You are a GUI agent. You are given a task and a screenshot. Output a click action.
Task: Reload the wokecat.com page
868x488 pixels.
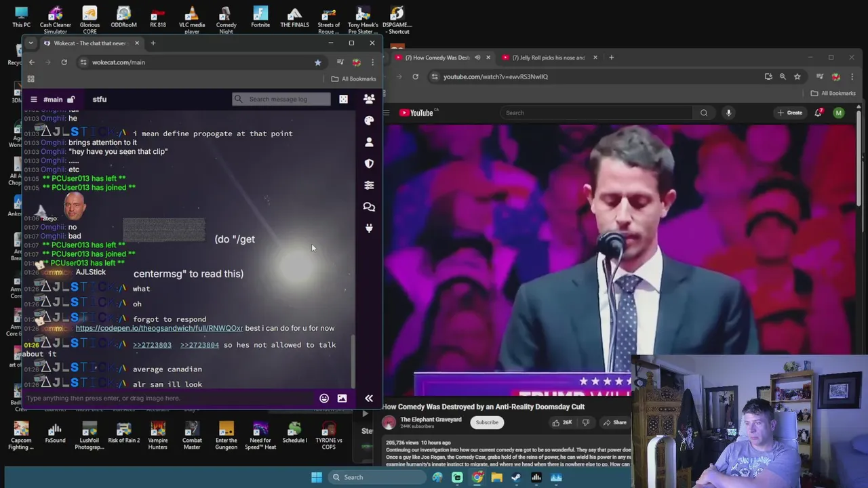(64, 62)
